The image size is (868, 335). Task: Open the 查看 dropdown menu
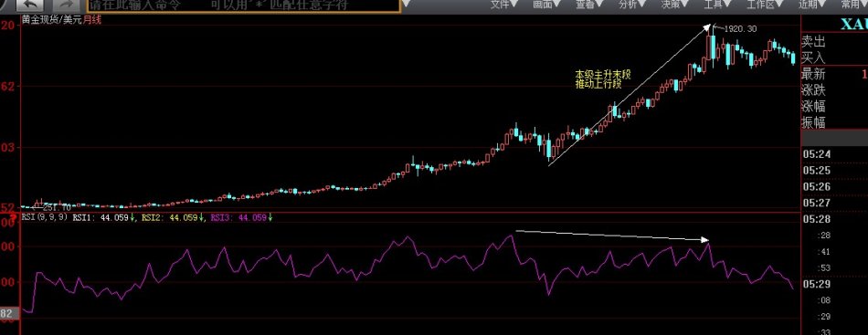(x=589, y=5)
